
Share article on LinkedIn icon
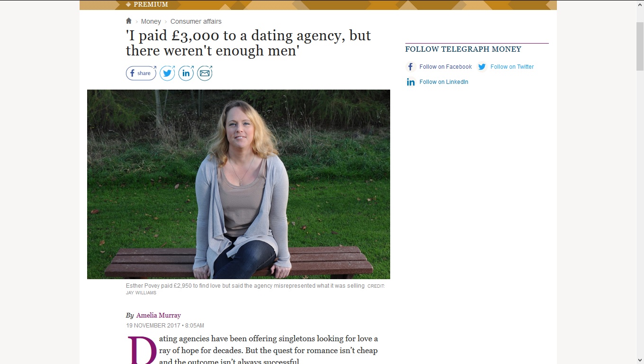(186, 73)
